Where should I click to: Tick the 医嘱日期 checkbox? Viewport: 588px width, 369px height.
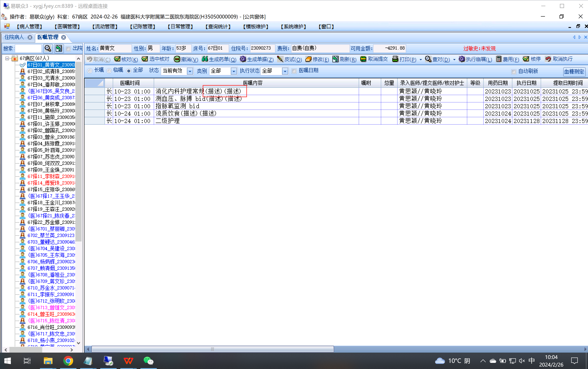coord(294,71)
